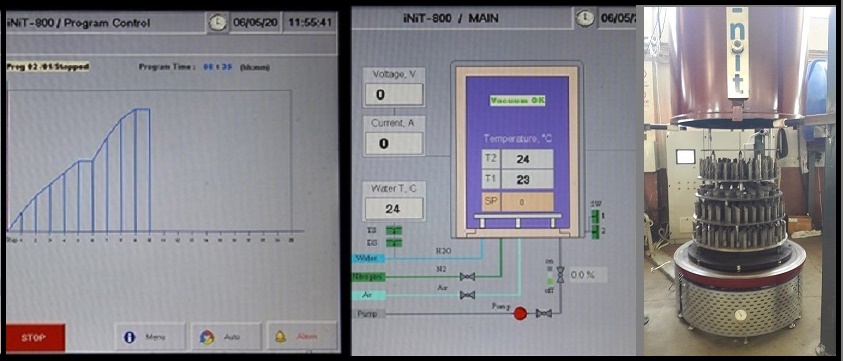Screen dimensions: 843x361
Task: Click the valve next to the red pump
Action: coord(544,313)
